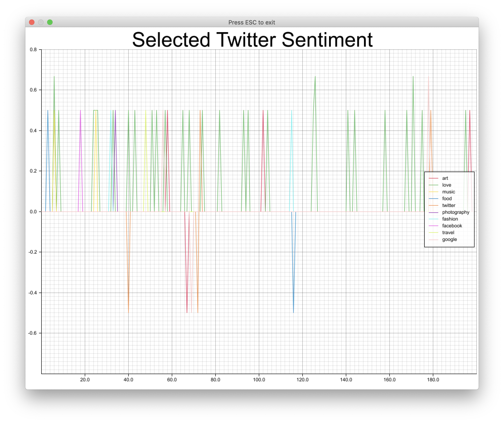The image size is (504, 423).
Task: Select the 'music' legend entry
Action: coord(448,192)
